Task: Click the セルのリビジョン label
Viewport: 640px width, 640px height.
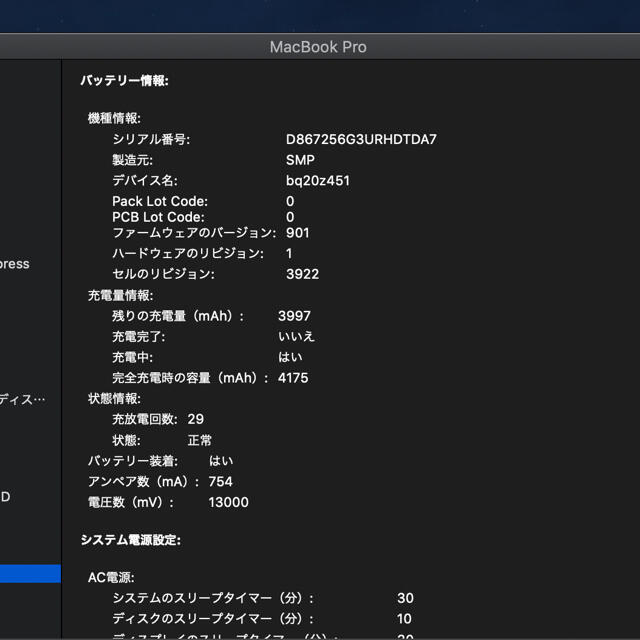Action: point(163,274)
